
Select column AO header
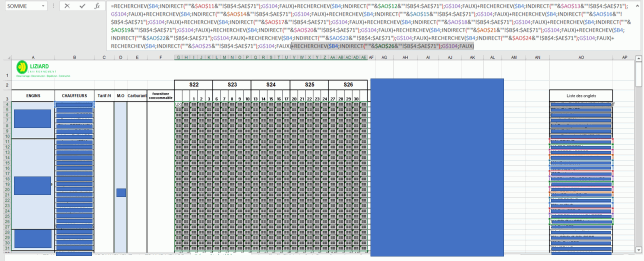point(581,57)
